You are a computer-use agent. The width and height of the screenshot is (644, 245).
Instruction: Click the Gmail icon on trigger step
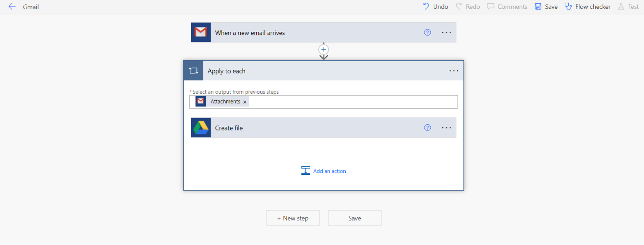click(x=201, y=33)
